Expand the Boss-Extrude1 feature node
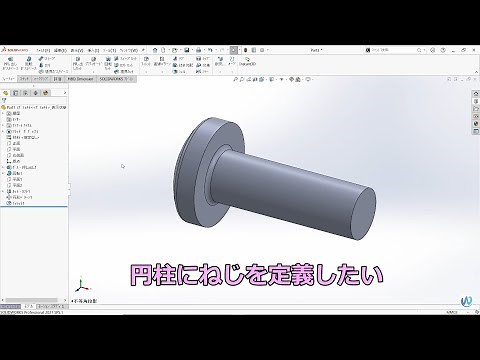Screen dimensions: 480x360 click(3, 167)
